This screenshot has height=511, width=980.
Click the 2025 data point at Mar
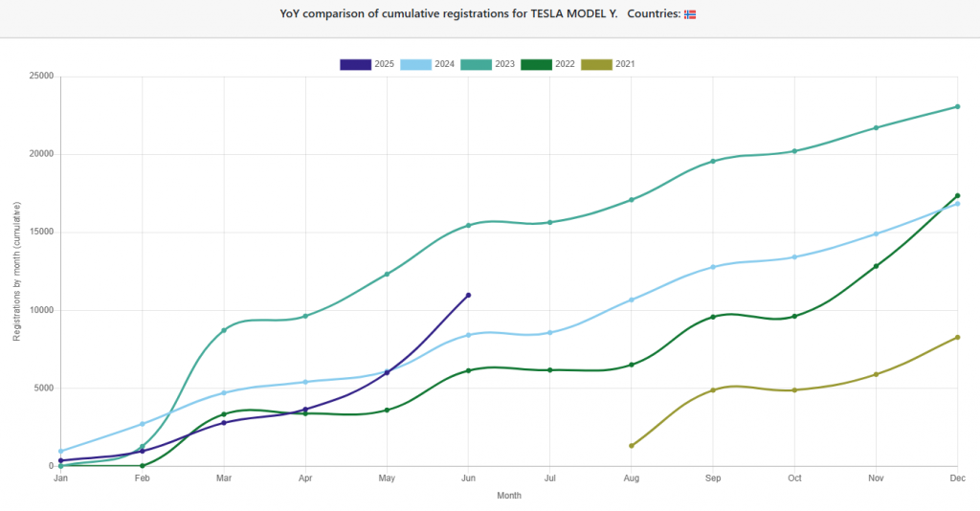[224, 423]
